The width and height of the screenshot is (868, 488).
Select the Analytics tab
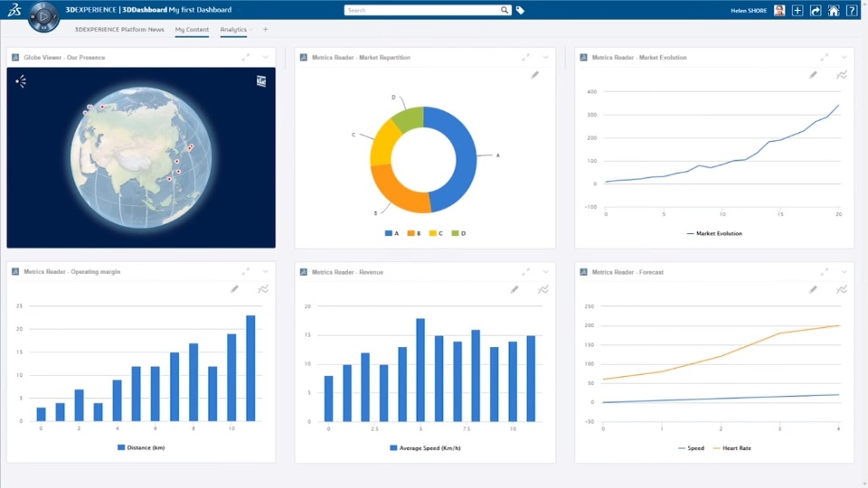[x=233, y=29]
